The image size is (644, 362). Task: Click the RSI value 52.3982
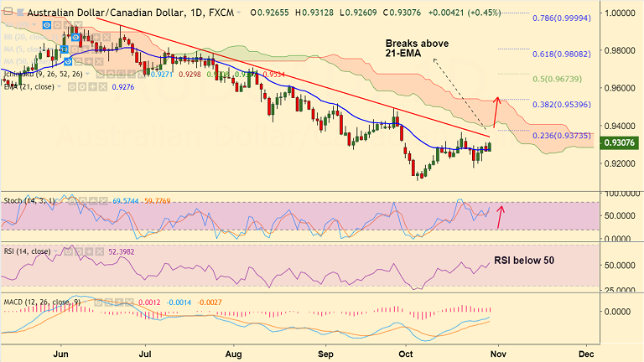(121, 251)
